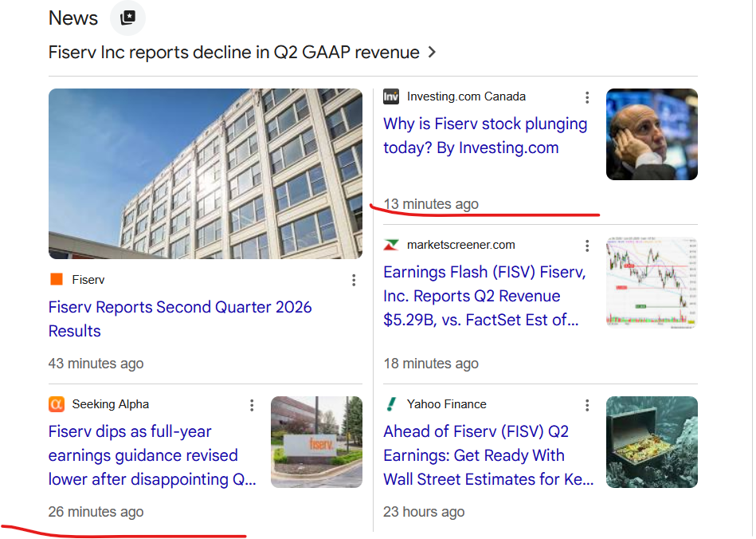Open three-dot menu for marketscreener.com article
The width and height of the screenshot is (756, 539).
pos(587,246)
